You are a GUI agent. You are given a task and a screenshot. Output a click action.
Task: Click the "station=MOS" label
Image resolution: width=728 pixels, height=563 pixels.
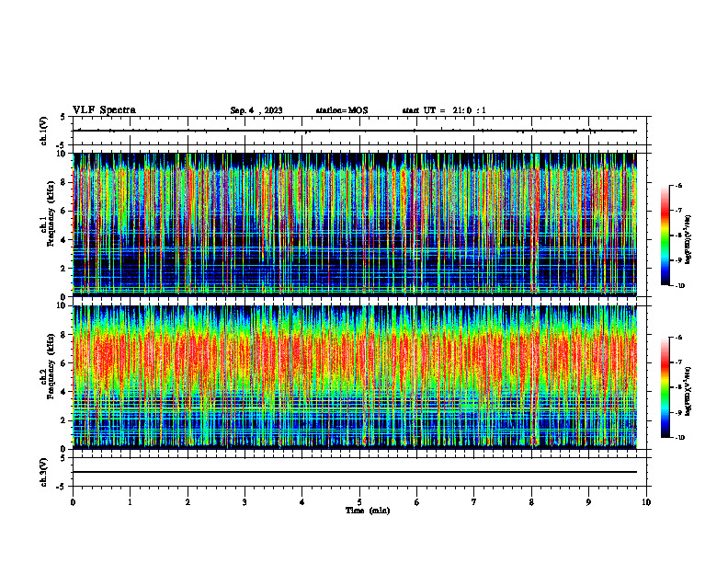pyautogui.click(x=342, y=110)
